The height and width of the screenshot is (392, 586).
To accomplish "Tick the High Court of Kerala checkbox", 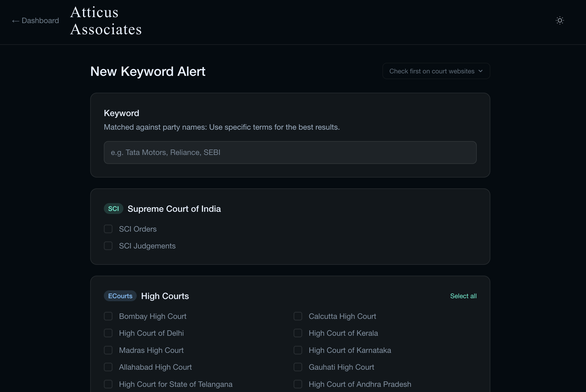I will click(298, 333).
